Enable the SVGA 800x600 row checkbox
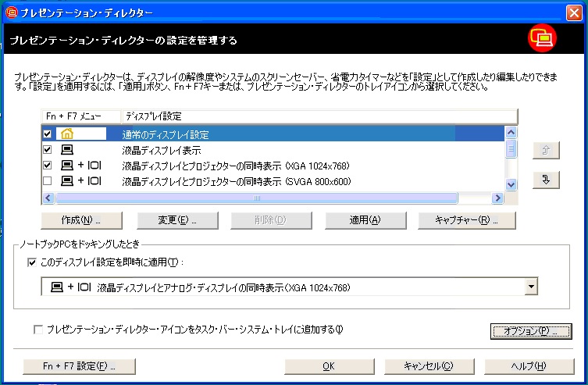Image resolution: width=588 pixels, height=385 pixels. pyautogui.click(x=47, y=181)
